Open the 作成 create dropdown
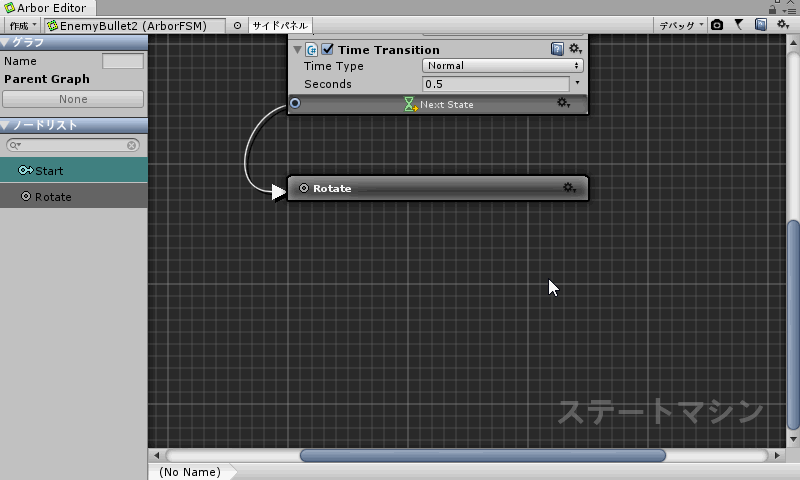Viewport: 800px width, 480px height. pos(23,26)
